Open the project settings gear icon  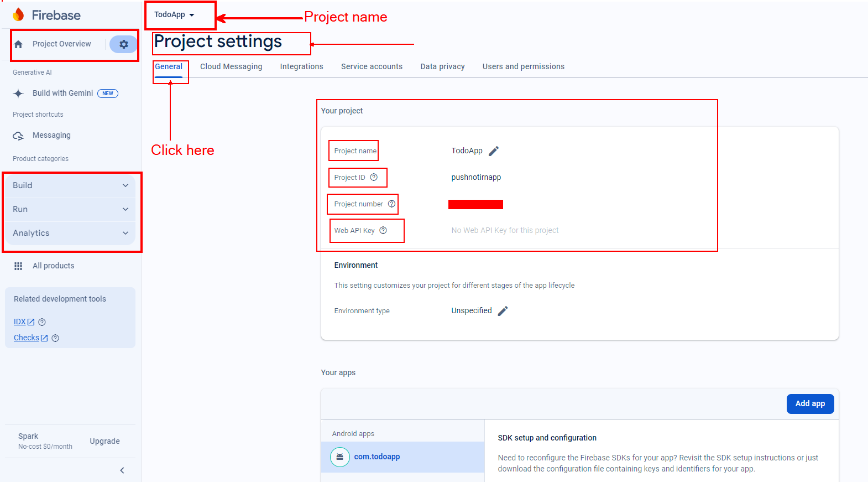point(123,44)
